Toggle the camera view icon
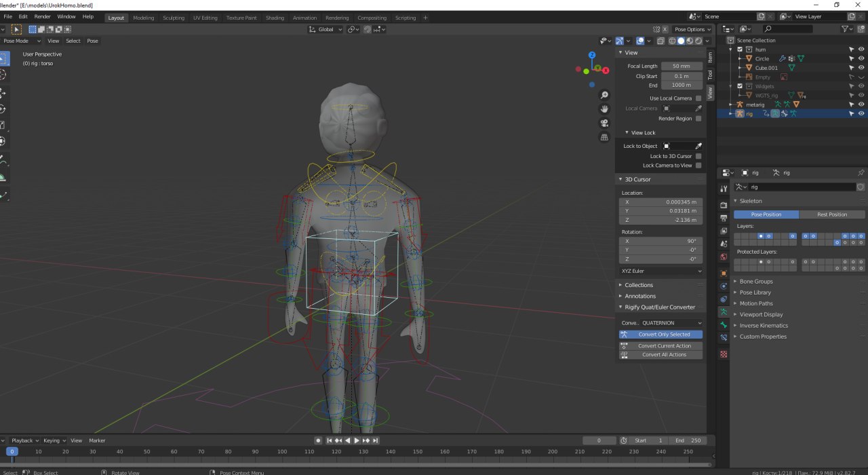The height and width of the screenshot is (475, 868). point(604,123)
